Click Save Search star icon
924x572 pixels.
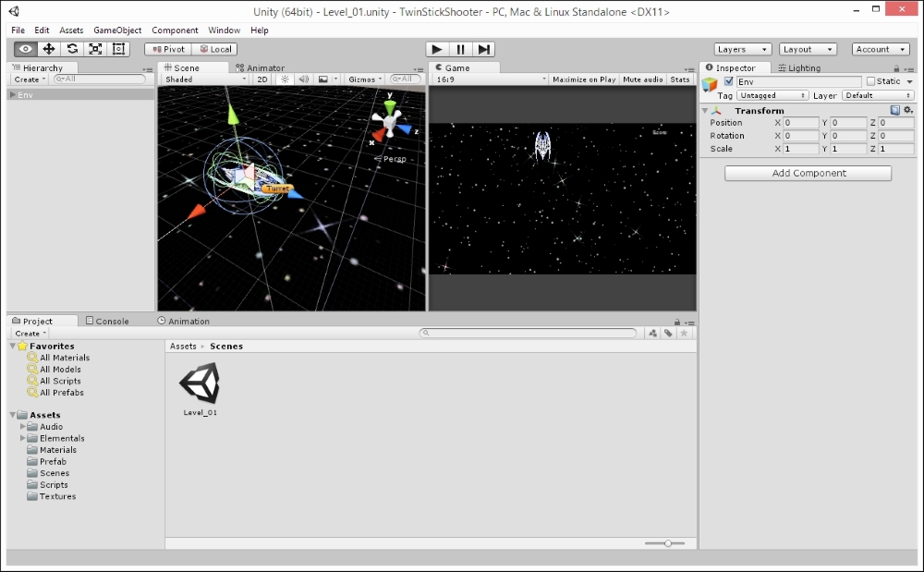684,334
